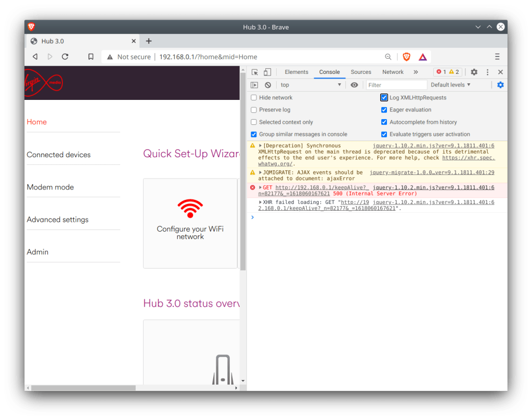Viewport: 532px width, 420px height.
Task: Uncheck Log XMLHttpRequests
Action: 384,98
